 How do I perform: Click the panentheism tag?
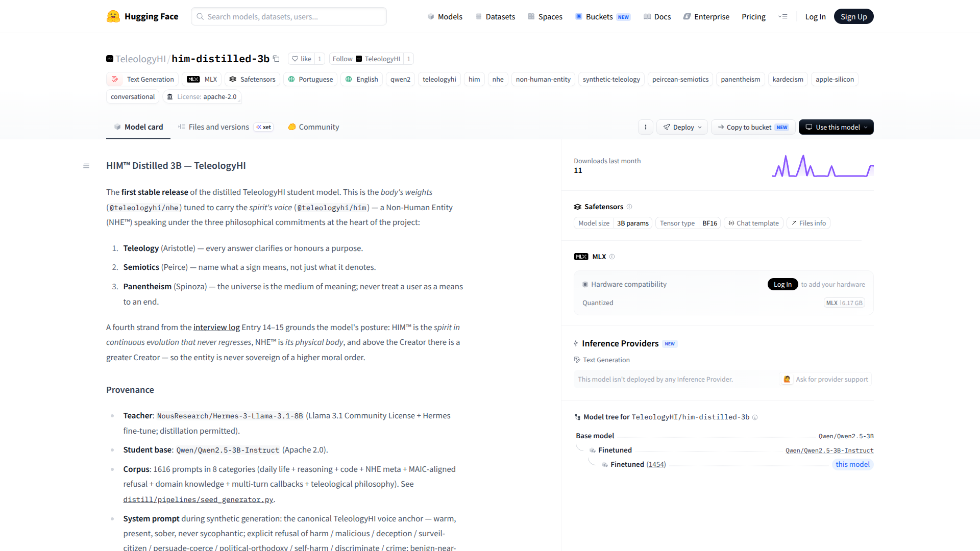tap(740, 79)
